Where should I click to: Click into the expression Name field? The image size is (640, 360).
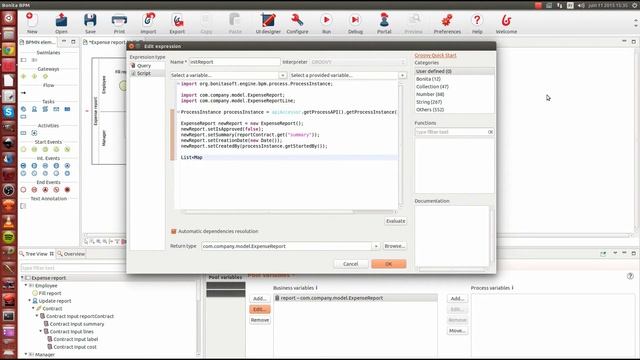(x=234, y=62)
